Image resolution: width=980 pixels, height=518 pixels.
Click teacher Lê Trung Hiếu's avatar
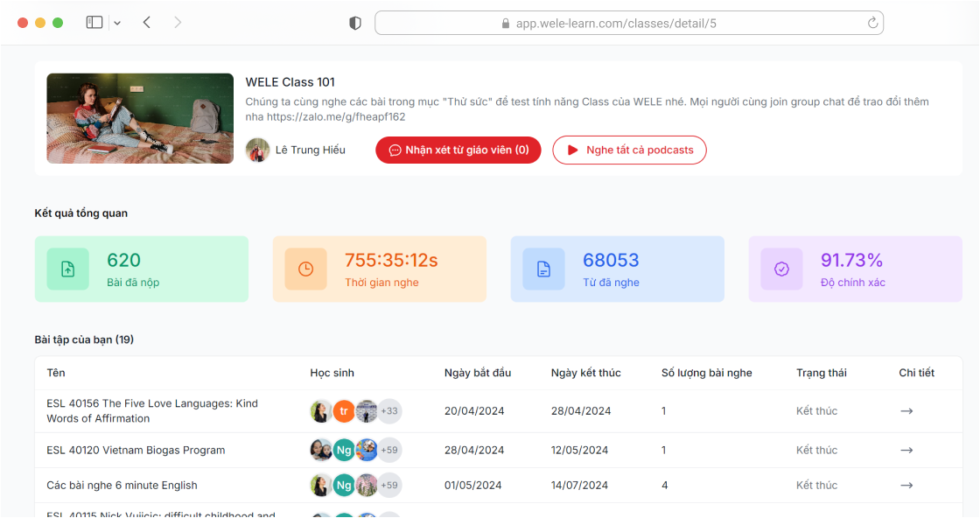tap(257, 150)
